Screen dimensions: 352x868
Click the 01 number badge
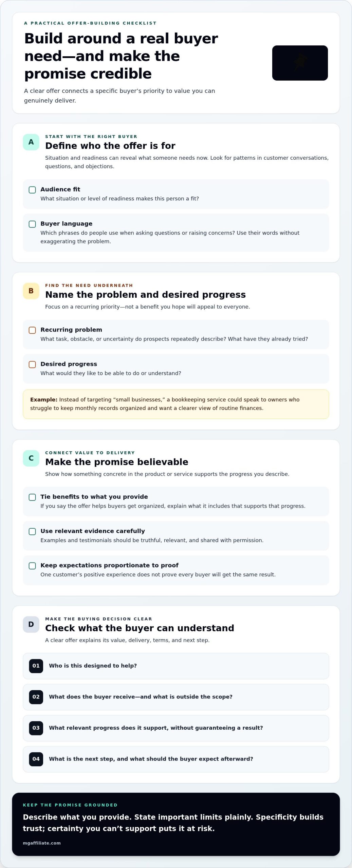[36, 666]
